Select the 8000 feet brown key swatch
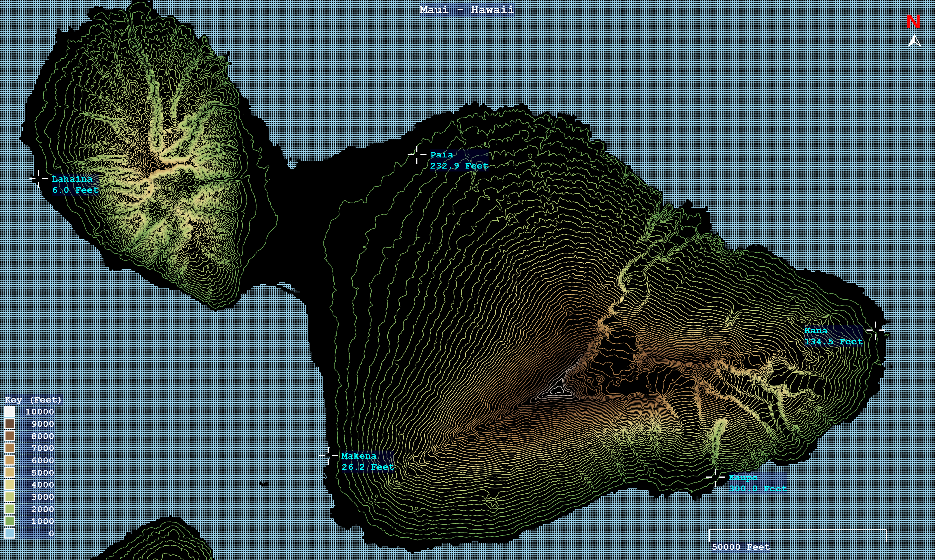Screen dimensions: 935x560 (10, 436)
